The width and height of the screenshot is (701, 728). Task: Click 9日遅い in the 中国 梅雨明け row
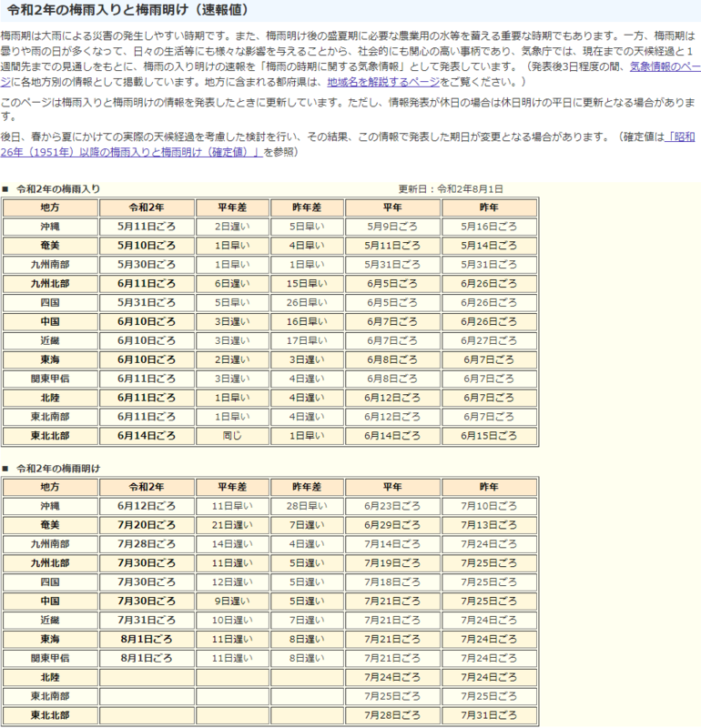click(x=232, y=602)
